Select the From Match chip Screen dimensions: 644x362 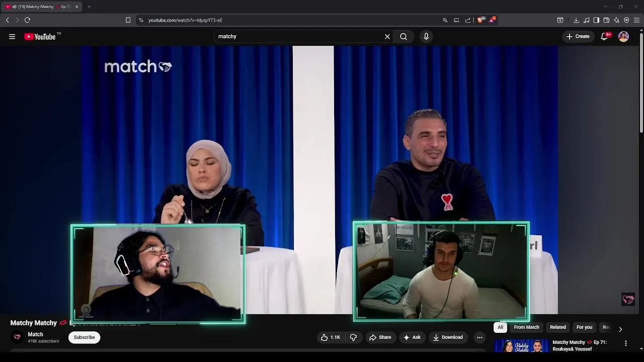tap(526, 327)
